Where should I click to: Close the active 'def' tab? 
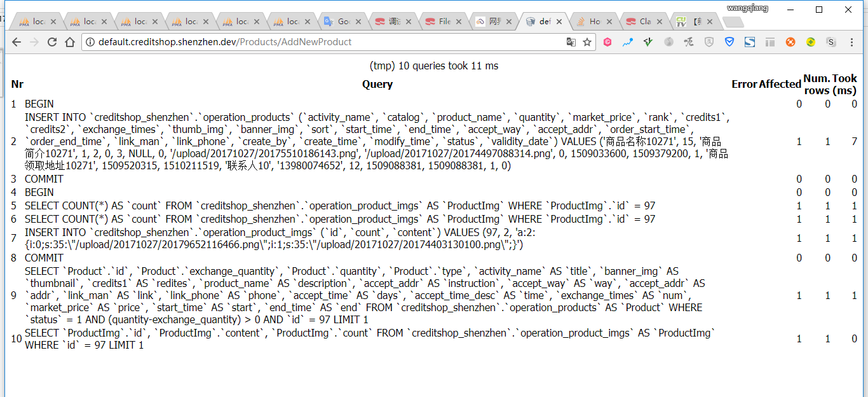559,22
